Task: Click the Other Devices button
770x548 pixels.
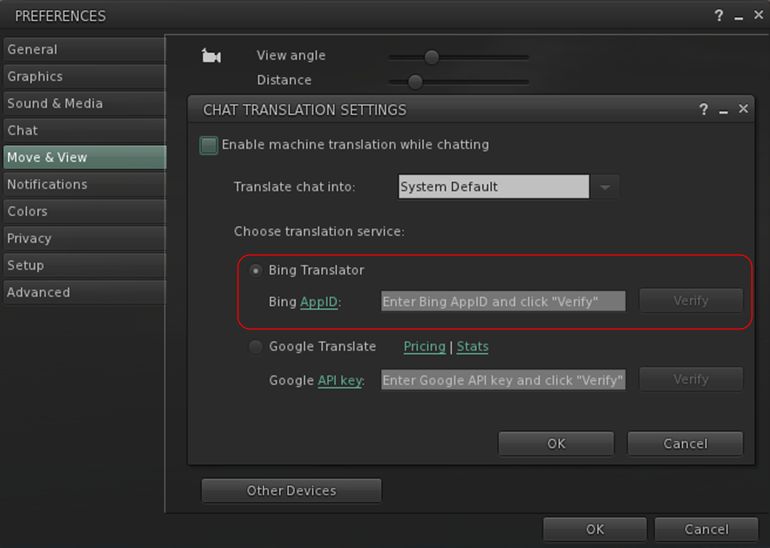Action: point(291,491)
